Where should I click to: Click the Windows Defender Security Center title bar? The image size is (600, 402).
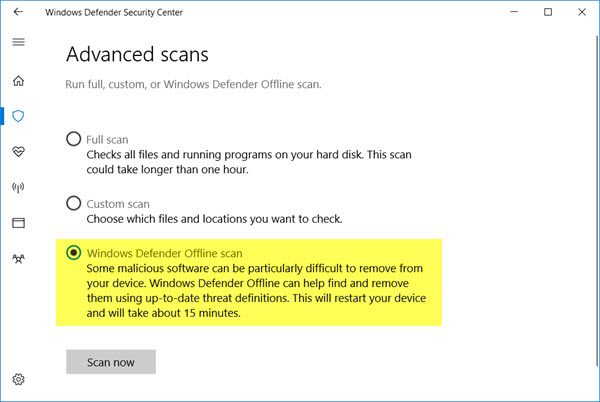coord(300,12)
